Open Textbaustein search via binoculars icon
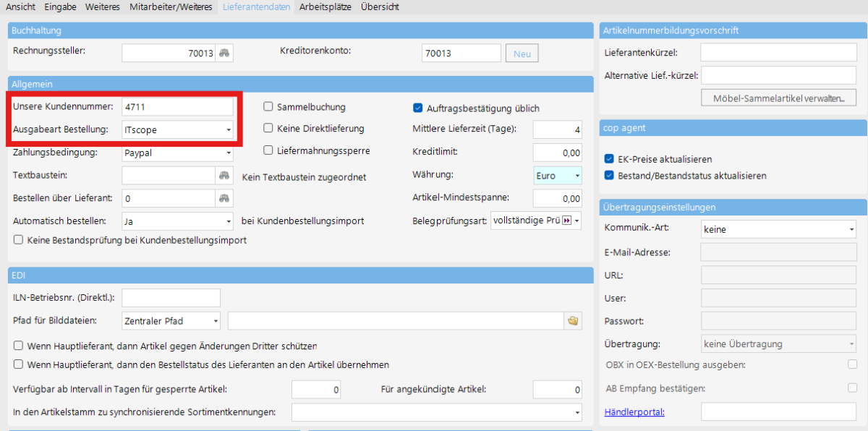Image resolution: width=868 pixels, height=431 pixels. tap(226, 176)
